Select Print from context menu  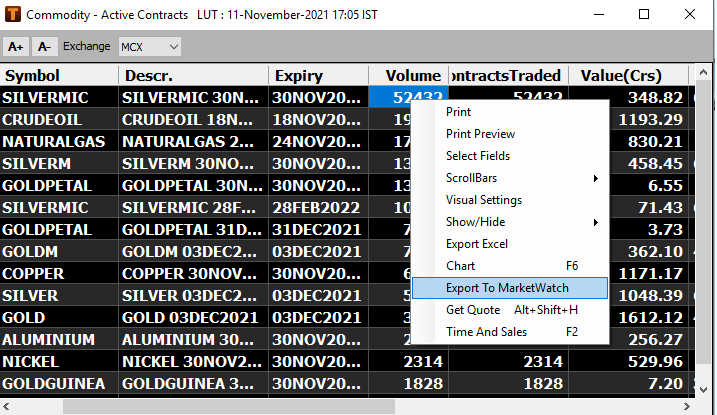coord(458,112)
